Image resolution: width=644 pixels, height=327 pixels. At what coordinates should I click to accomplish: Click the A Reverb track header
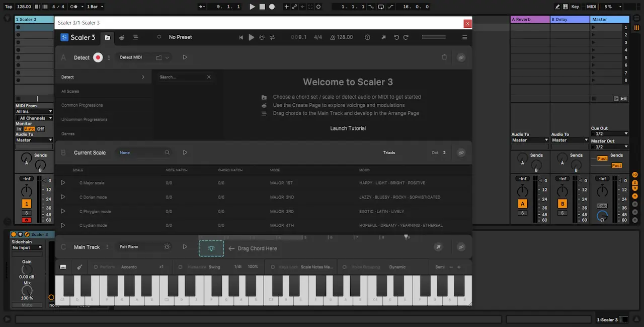tap(530, 20)
